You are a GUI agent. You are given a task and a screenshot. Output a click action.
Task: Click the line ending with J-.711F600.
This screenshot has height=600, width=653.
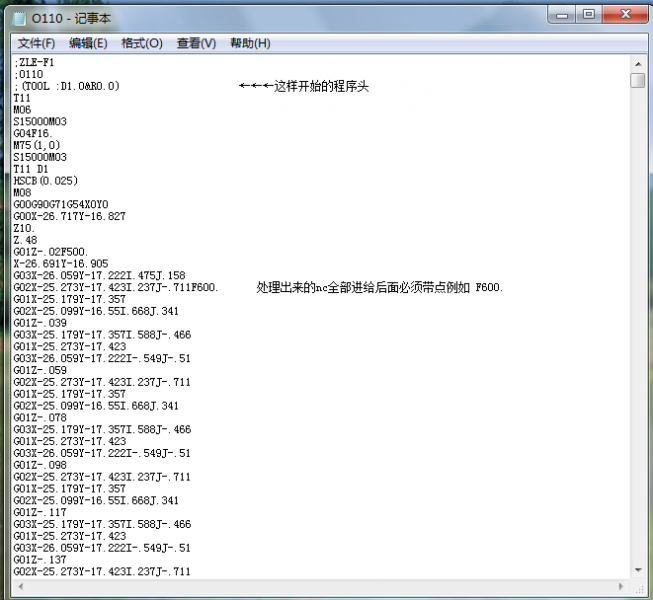116,287
